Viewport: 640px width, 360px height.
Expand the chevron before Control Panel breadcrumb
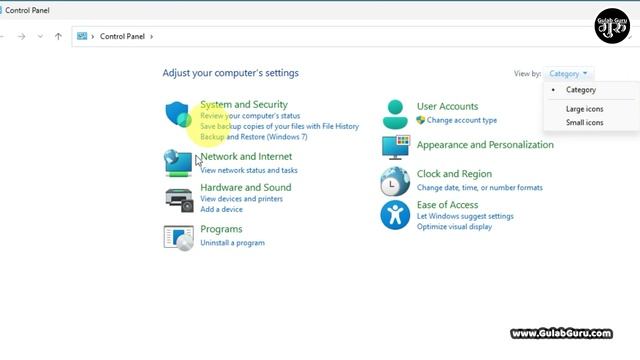pyautogui.click(x=93, y=37)
